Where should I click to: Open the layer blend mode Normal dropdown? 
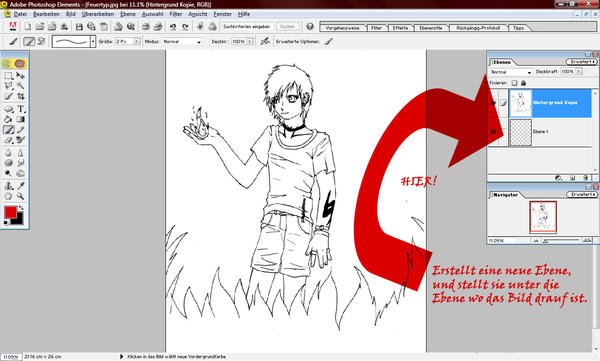(511, 72)
